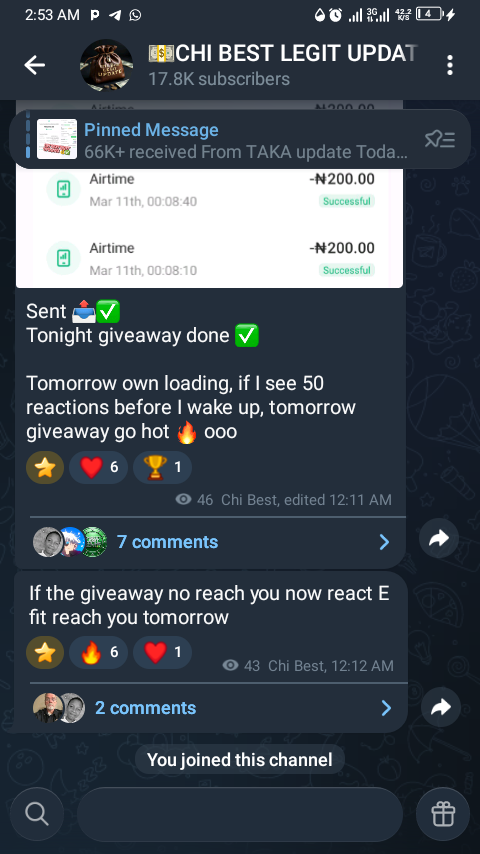Toggle heart reaction with 1 count
Image resolution: width=480 pixels, height=854 pixels.
162,652
